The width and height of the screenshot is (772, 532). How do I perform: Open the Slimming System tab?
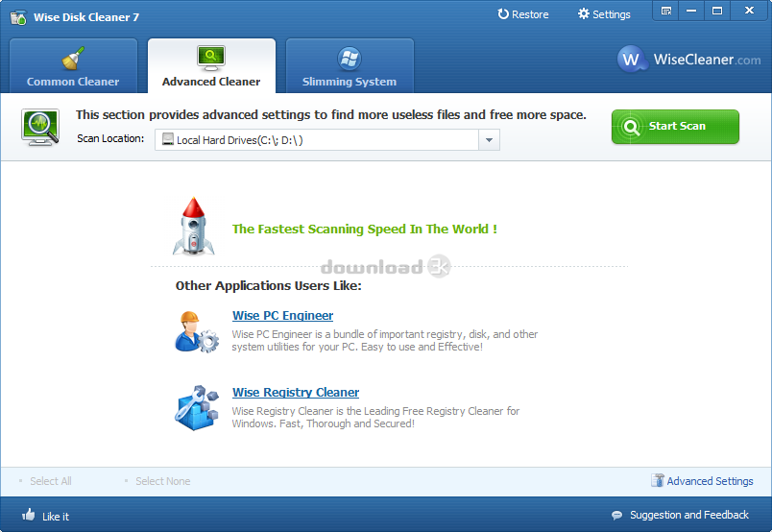(x=350, y=65)
